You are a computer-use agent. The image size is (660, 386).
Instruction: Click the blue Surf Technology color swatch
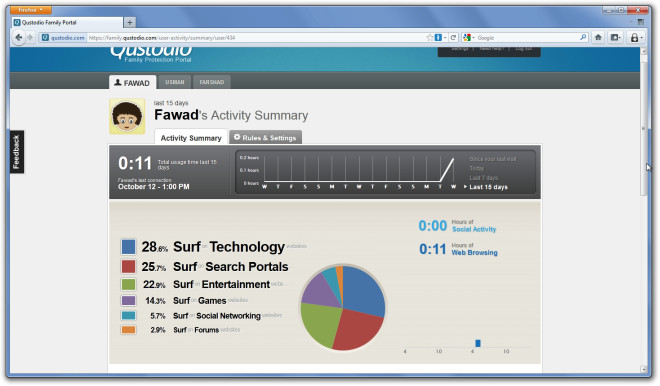click(128, 247)
